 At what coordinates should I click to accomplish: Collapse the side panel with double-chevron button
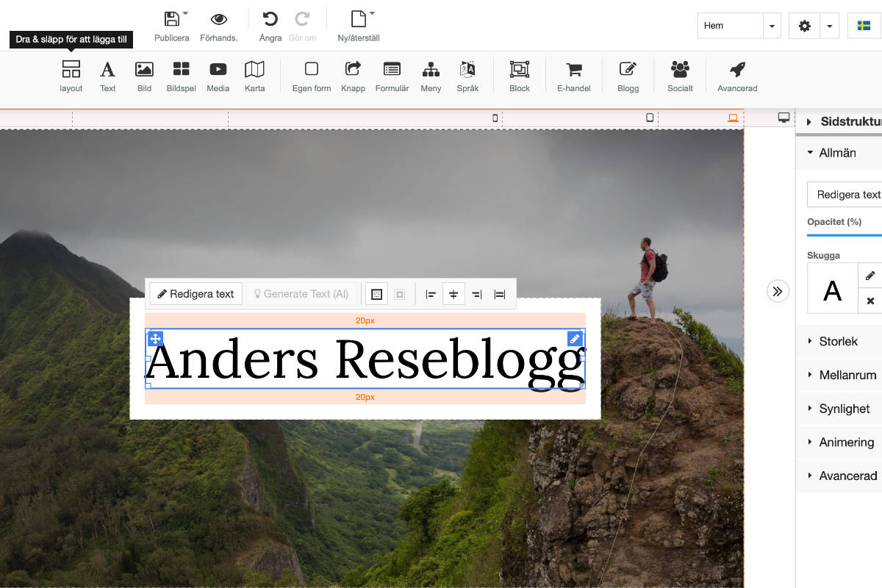(778, 291)
